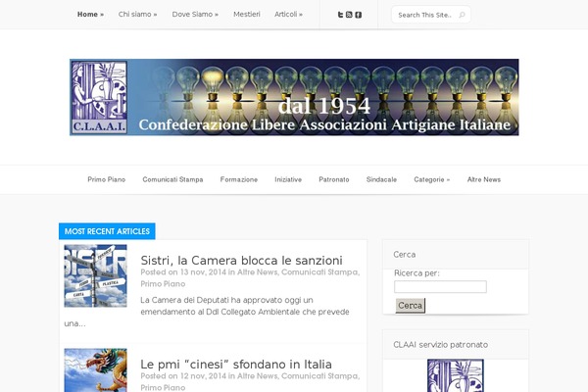Open the Iniziative section

(x=288, y=179)
